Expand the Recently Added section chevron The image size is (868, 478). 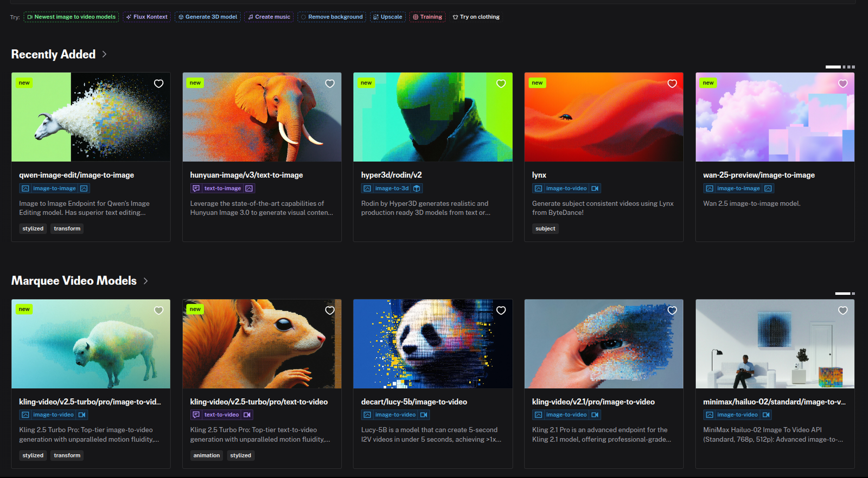coord(105,54)
